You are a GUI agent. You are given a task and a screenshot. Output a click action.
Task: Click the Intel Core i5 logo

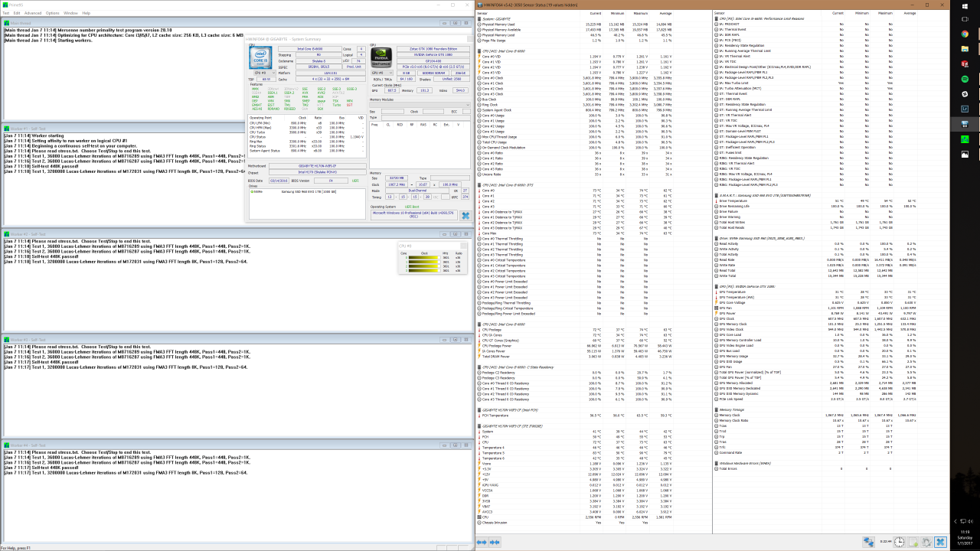[x=262, y=60]
